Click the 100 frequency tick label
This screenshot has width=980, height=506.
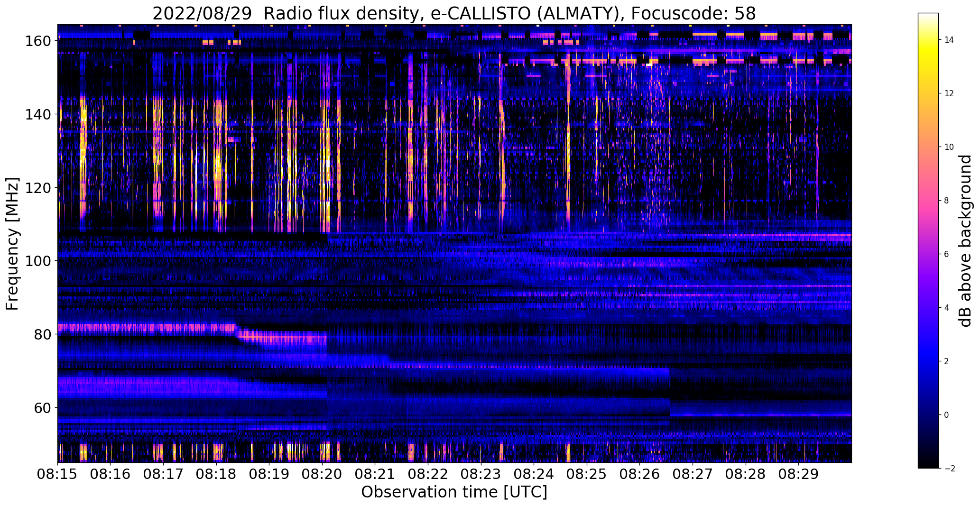[x=38, y=261]
